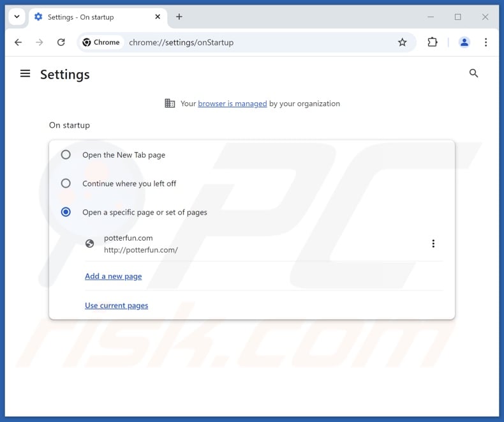Viewport: 504px width, 422px height.
Task: Select 'Open a specific page or set of pages'
Action: [66, 212]
